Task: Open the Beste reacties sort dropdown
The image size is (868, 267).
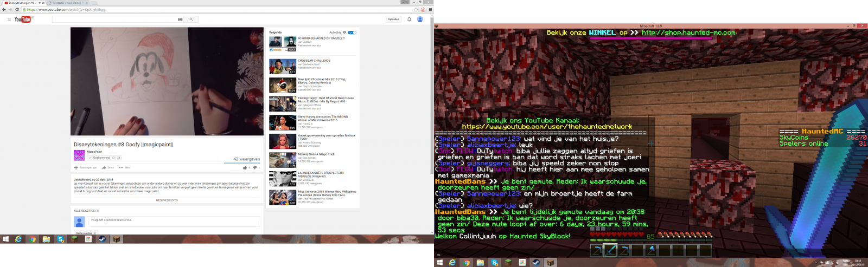Action: [x=86, y=233]
